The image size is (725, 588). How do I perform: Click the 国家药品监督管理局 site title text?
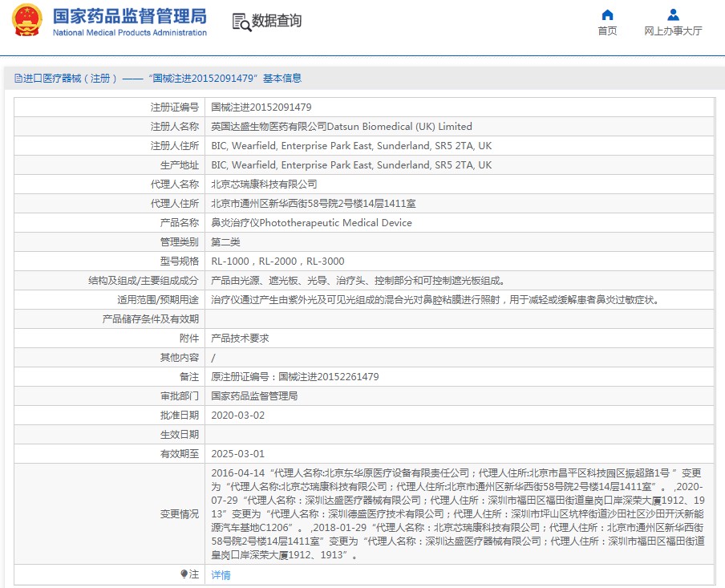pyautogui.click(x=129, y=16)
